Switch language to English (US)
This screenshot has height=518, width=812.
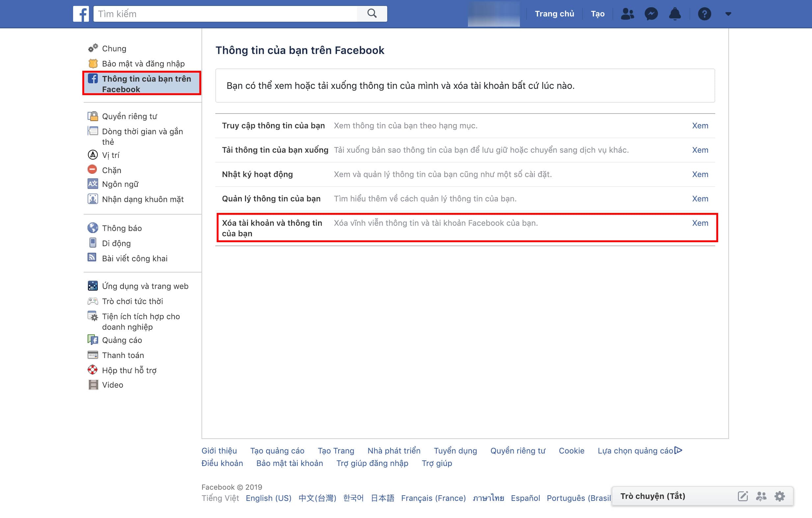(x=268, y=498)
